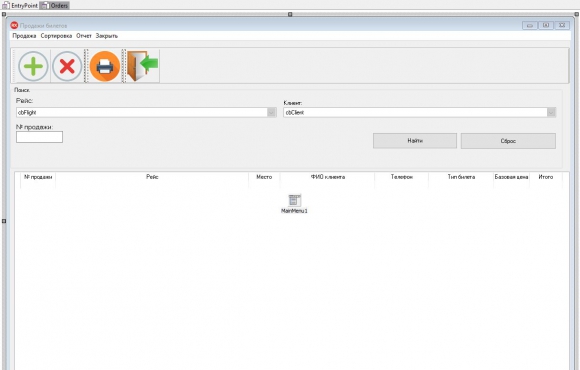Open the Сортировка menu
The height and width of the screenshot is (370, 580).
click(56, 36)
